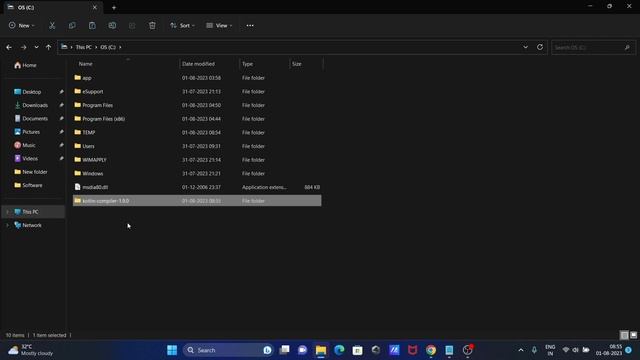Click chevron after OS (C:) in address bar
This screenshot has width=640, height=360.
click(120, 47)
